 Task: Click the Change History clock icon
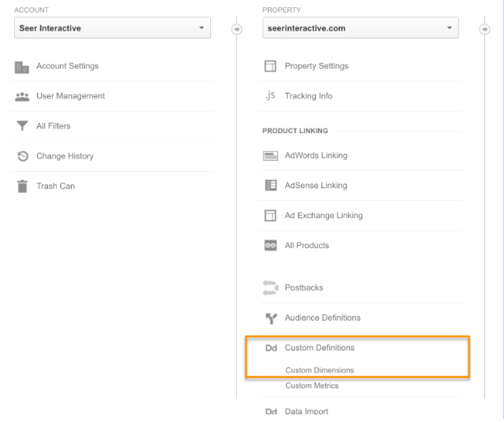coord(22,156)
